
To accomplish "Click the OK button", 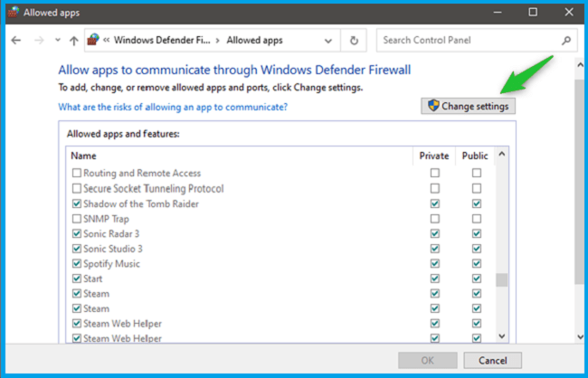I will (428, 361).
